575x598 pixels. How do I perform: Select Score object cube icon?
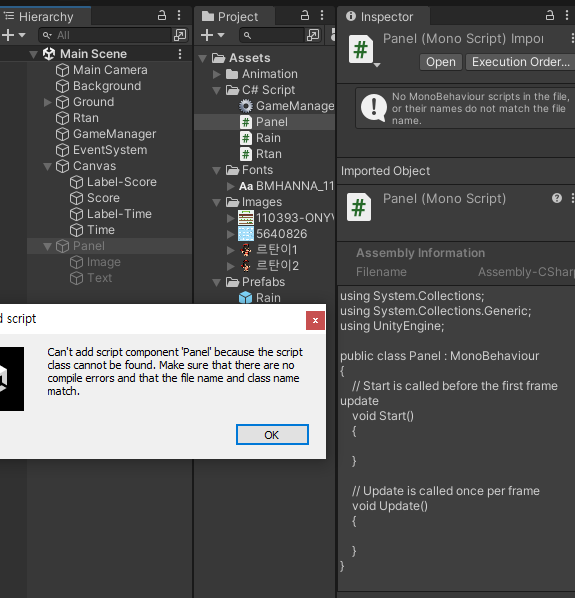76,198
